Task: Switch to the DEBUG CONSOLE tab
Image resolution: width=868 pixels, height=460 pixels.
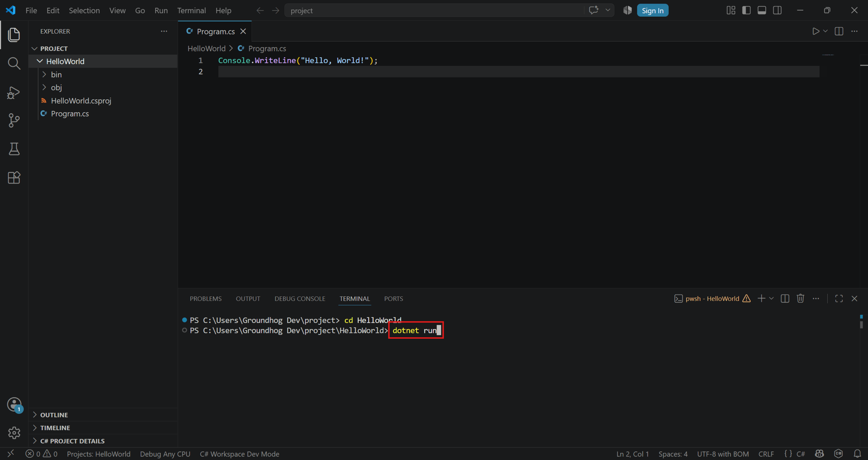Action: point(300,298)
